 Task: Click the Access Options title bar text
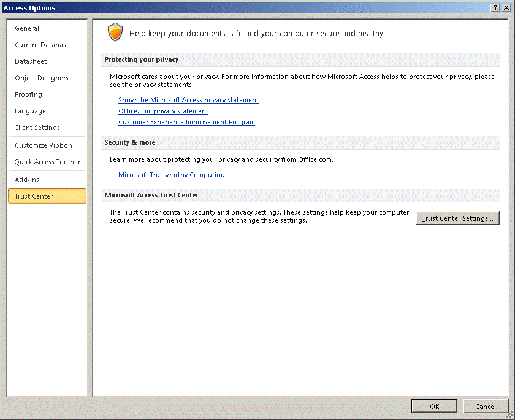(x=29, y=8)
